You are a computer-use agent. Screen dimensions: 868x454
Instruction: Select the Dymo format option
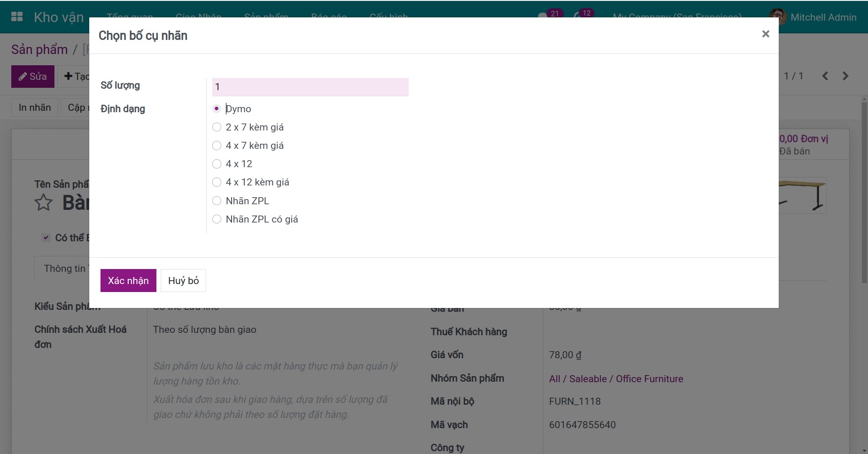[x=217, y=108]
